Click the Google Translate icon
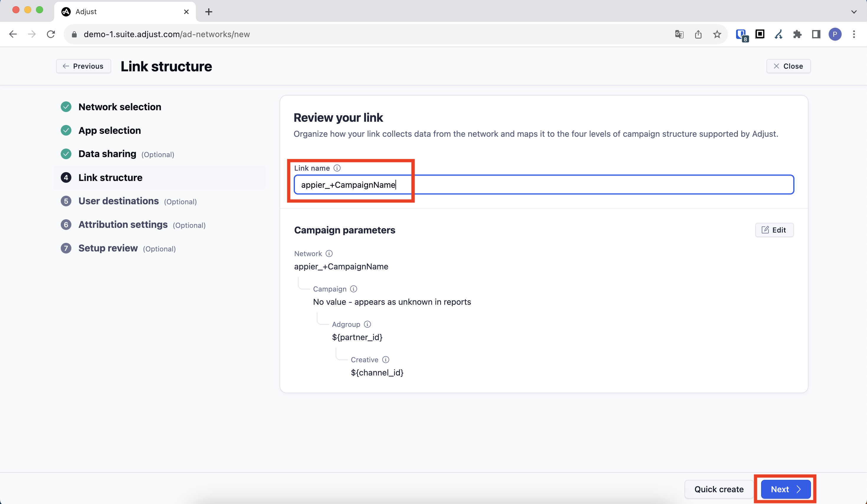The image size is (867, 504). pyautogui.click(x=679, y=34)
